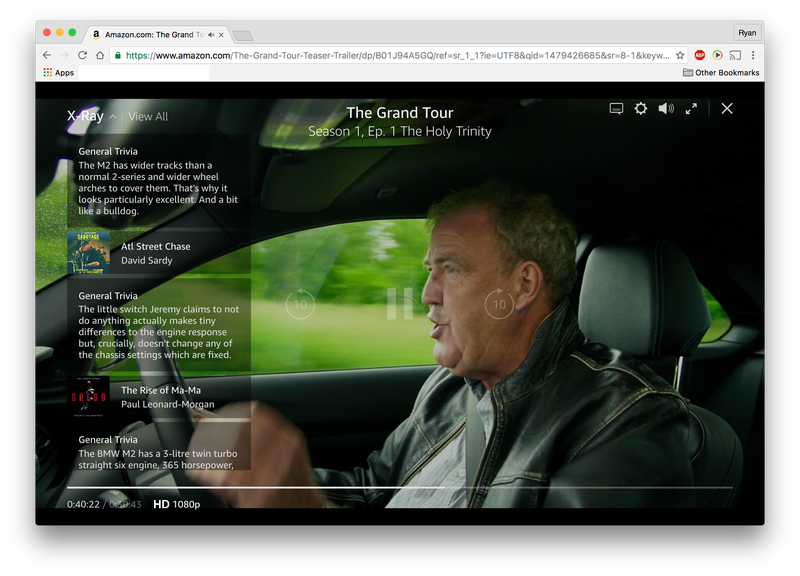Reload the Amazon page
800x576 pixels.
[x=82, y=55]
